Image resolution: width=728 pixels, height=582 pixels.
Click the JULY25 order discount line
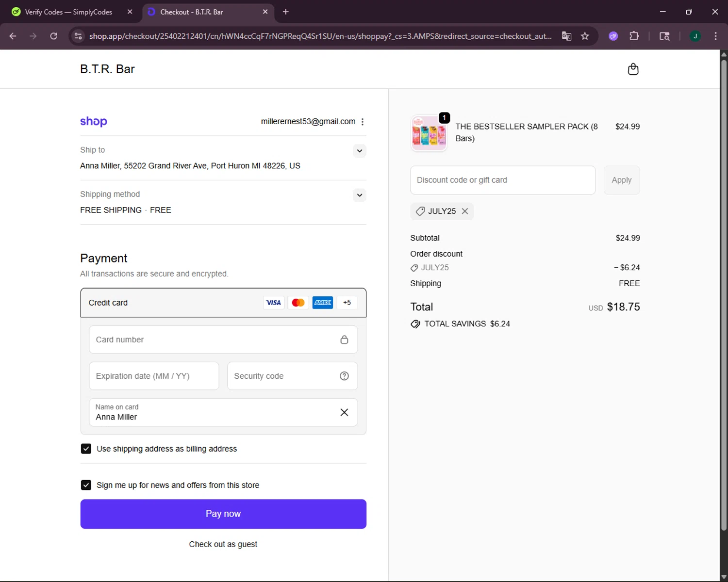(x=430, y=267)
